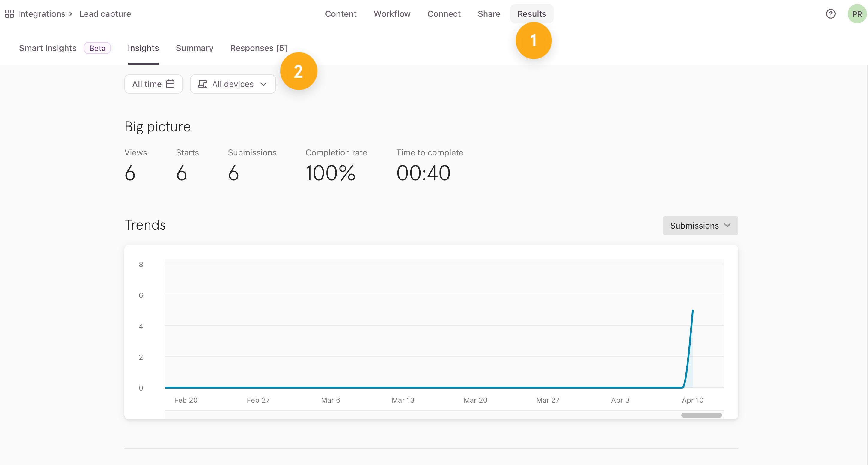Image resolution: width=868 pixels, height=465 pixels.
Task: Click the Apr 3 axis label
Action: (620, 400)
